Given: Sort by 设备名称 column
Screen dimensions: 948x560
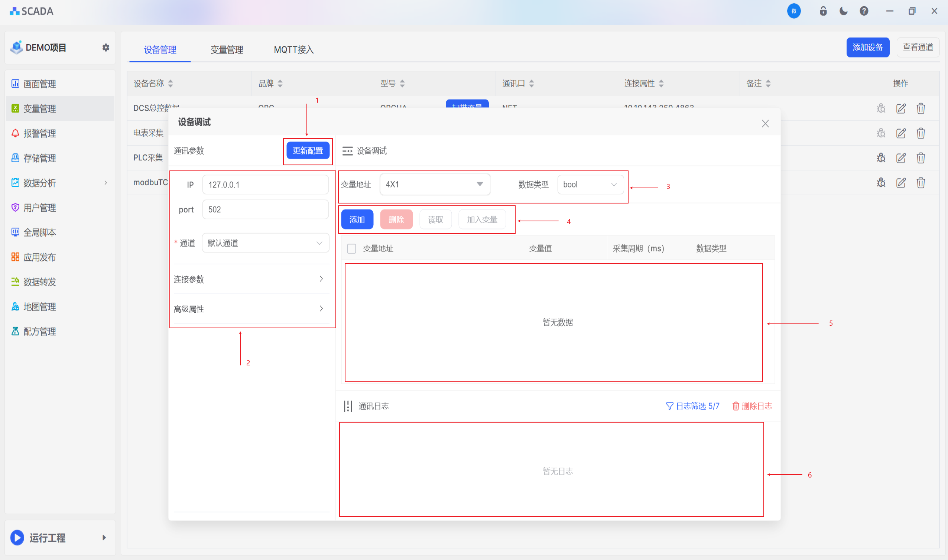Looking at the screenshot, I should [171, 84].
